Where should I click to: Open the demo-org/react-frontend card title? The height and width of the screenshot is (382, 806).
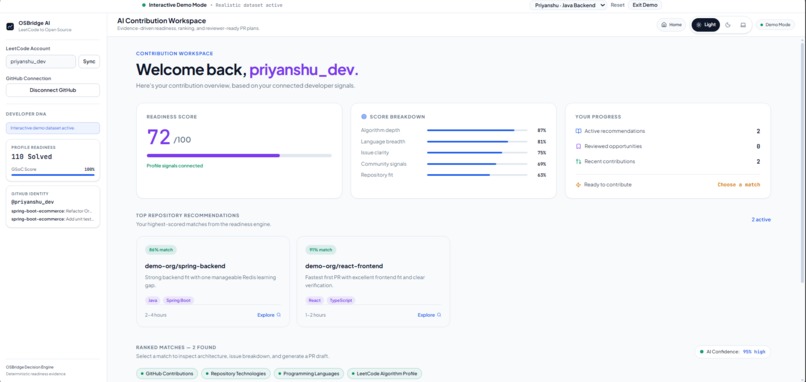coord(344,266)
